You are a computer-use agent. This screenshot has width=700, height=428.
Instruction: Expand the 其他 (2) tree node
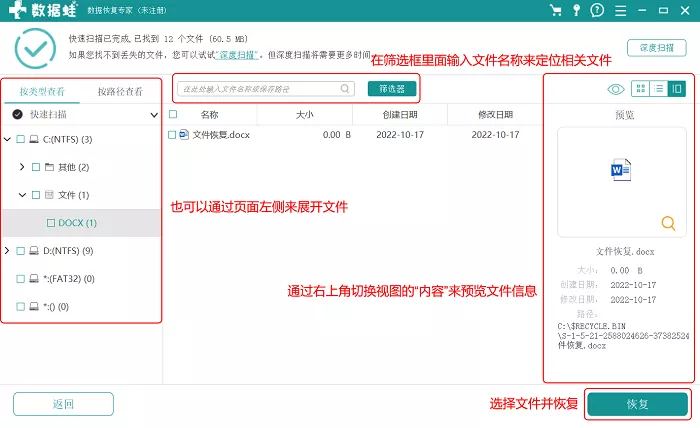point(22,167)
